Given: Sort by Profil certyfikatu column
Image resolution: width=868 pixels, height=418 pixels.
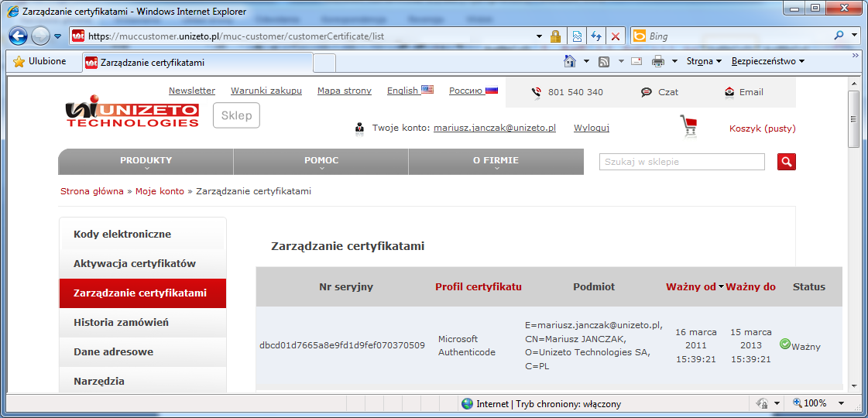Looking at the screenshot, I should 479,286.
